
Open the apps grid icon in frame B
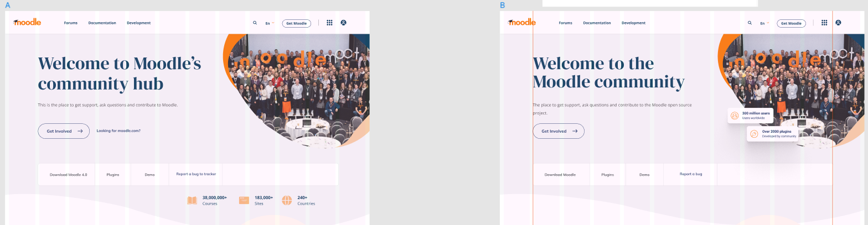point(824,23)
